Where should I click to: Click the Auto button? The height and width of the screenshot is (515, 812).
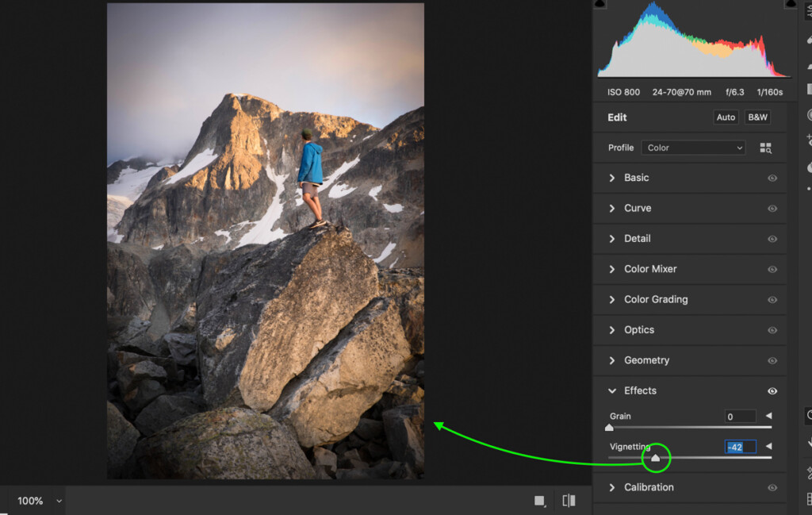[726, 117]
